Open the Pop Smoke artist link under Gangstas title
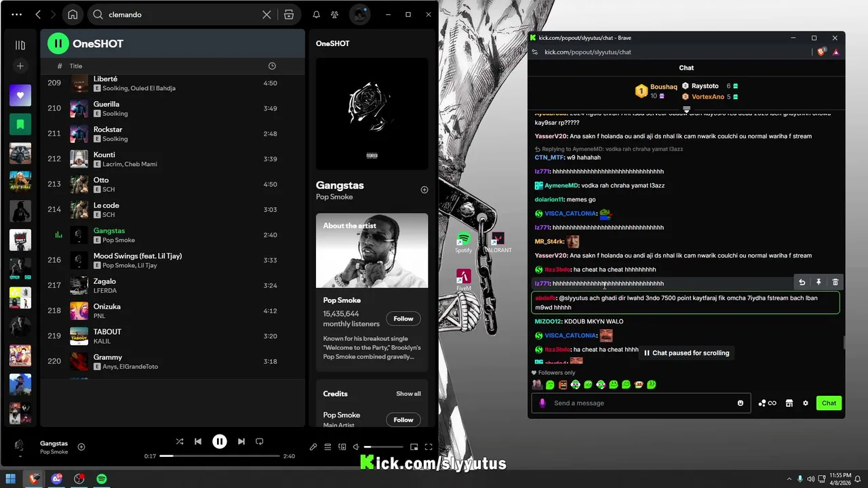This screenshot has width=868, height=488. coord(334,197)
